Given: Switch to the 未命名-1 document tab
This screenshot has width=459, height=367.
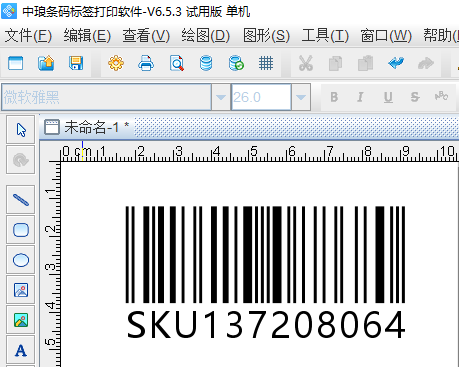Looking at the screenshot, I should click(87, 127).
